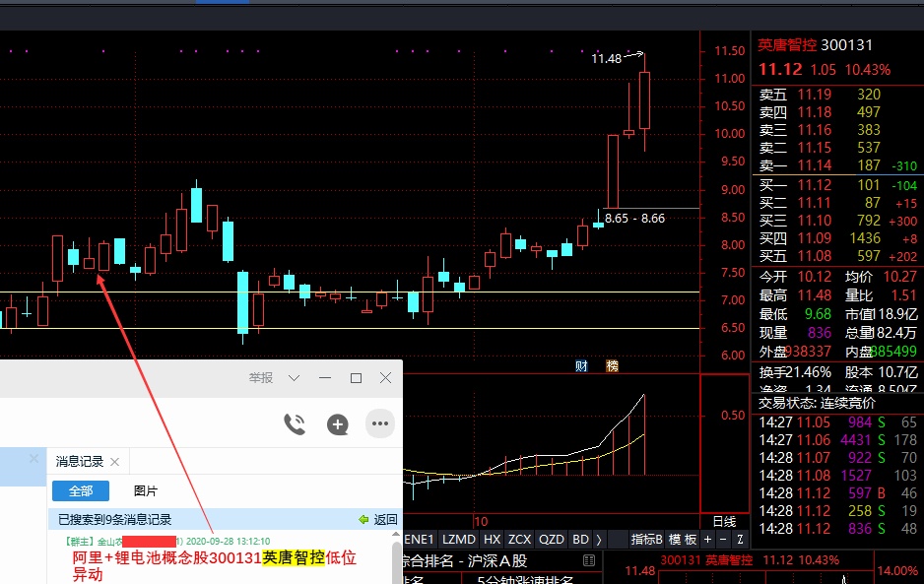Click buy-four volume 1436
Viewport: 924px width, 584px height.
point(865,238)
